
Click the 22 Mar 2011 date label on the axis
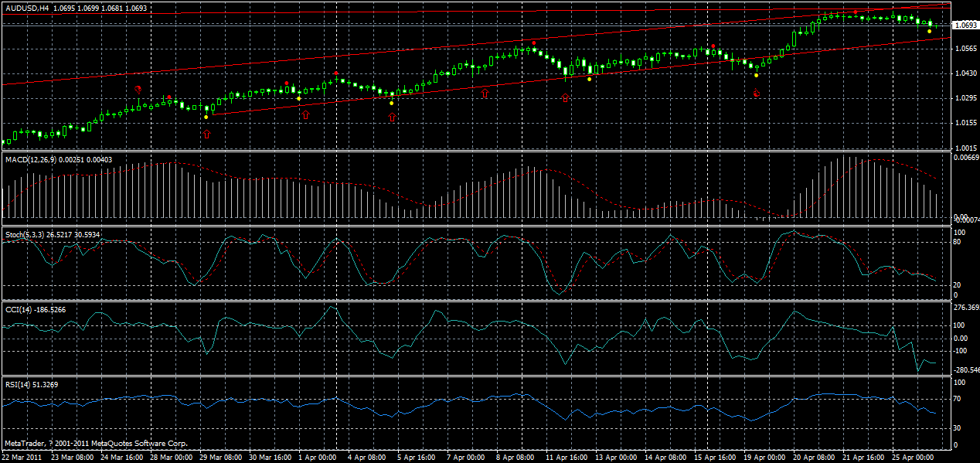coord(28,456)
